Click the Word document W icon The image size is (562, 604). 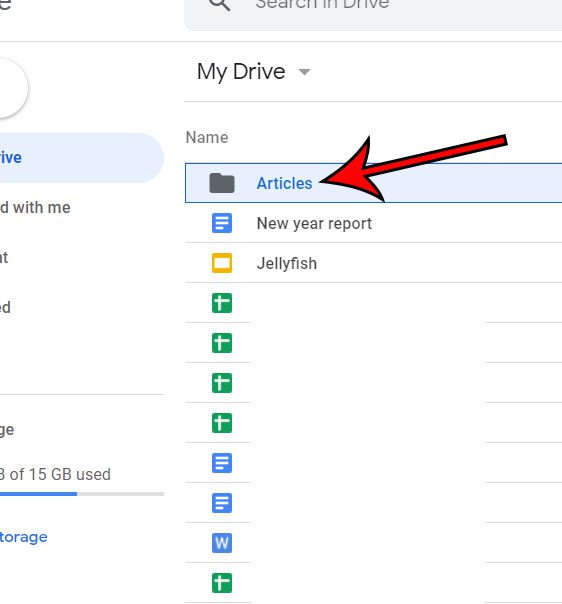222,543
